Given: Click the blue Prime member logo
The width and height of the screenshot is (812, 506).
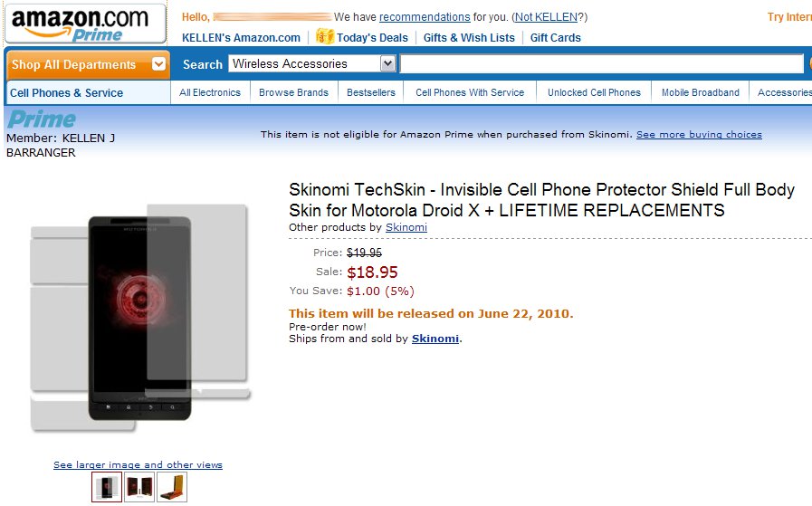Looking at the screenshot, I should point(42,119).
